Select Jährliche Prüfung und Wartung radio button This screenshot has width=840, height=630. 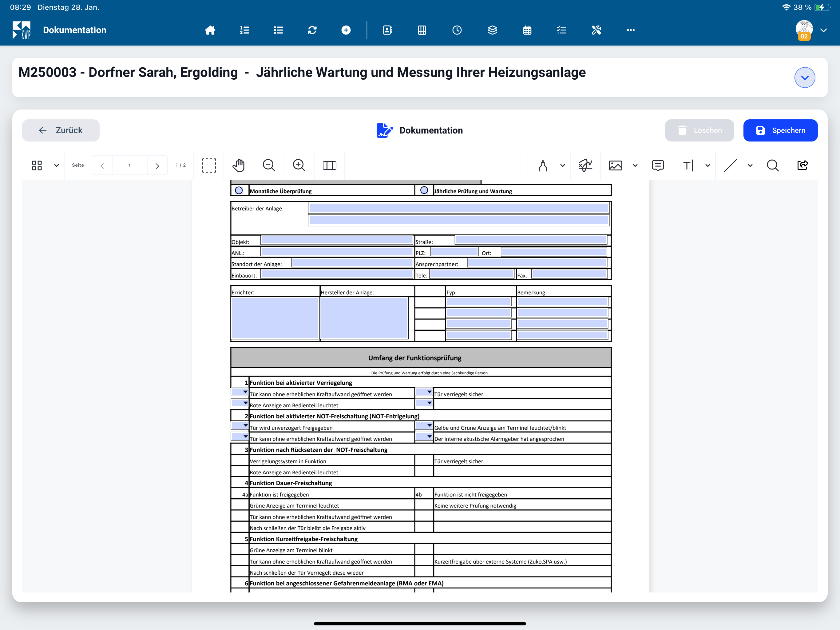point(424,190)
